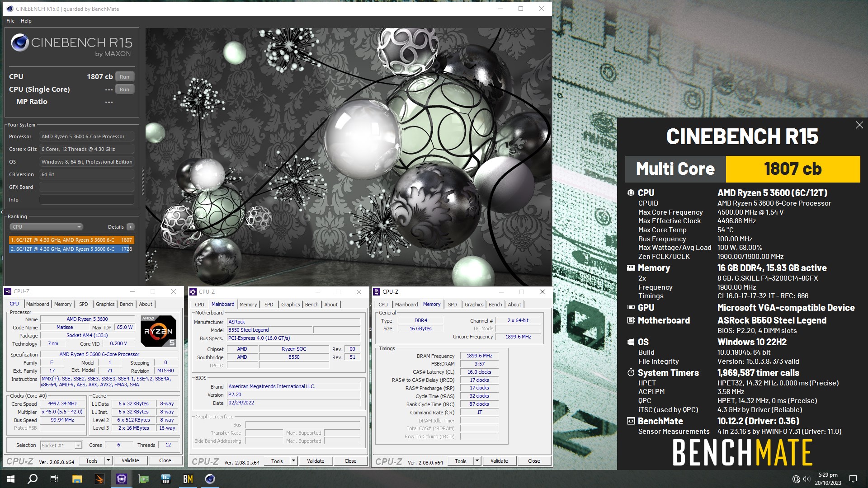The height and width of the screenshot is (488, 868).
Task: Click the rendered Cinebench scene image
Action: coord(348,157)
